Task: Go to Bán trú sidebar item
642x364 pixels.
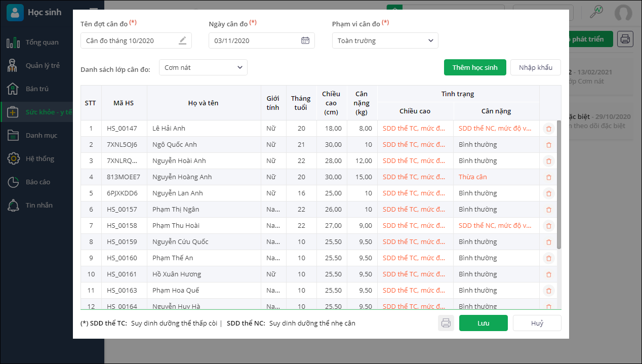Action: (36, 89)
